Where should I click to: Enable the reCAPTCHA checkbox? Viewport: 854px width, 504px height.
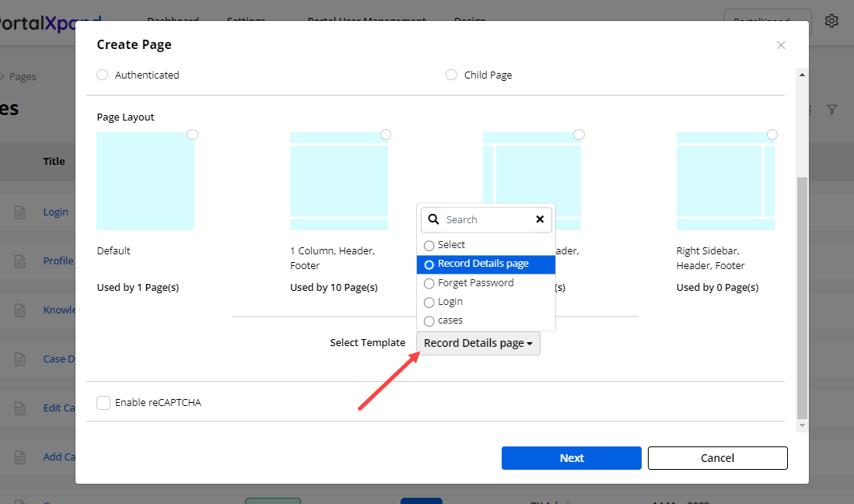coord(103,402)
